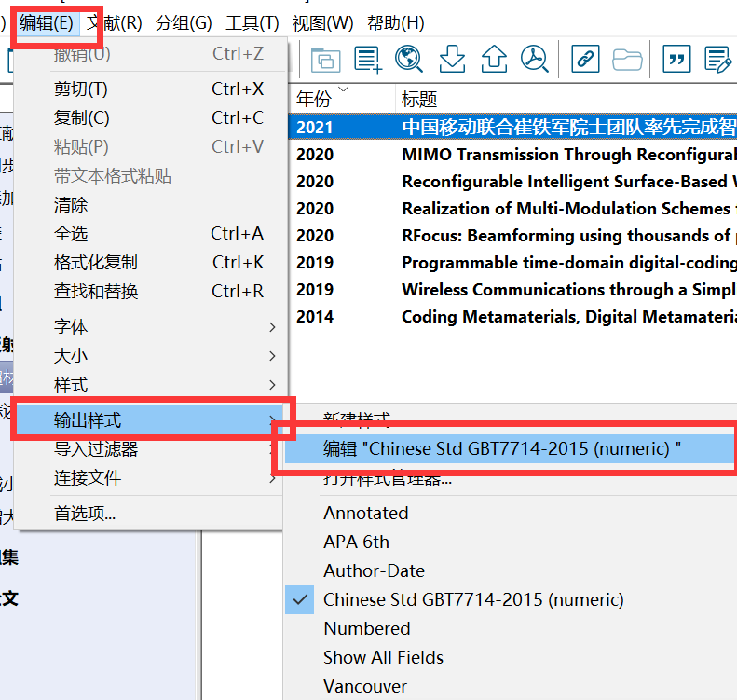Click Find Full Text PDF icon
The image size is (737, 700).
coord(535,59)
